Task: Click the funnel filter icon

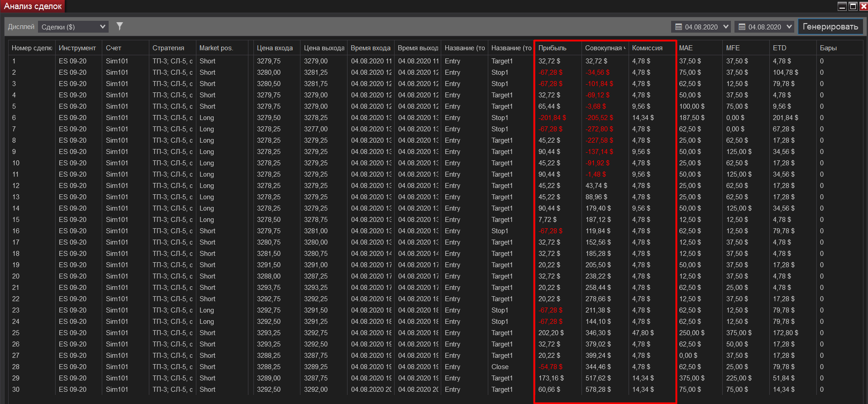Action: (x=119, y=26)
